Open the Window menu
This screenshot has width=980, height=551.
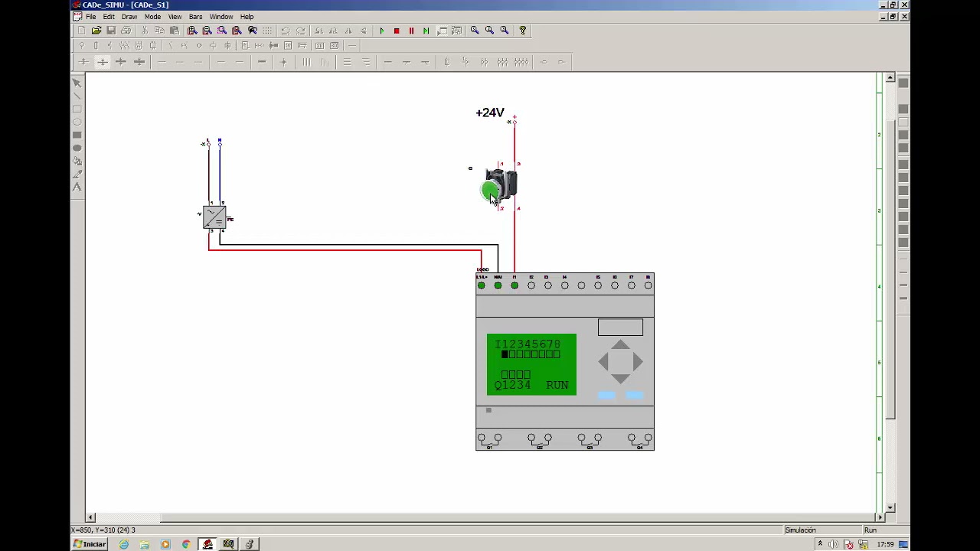point(221,17)
